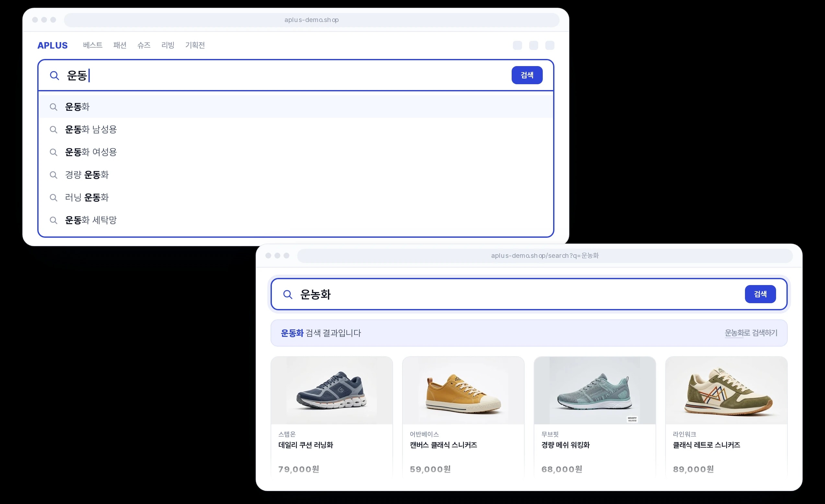Viewport: 825px width, 504px height.
Task: Click the search icon next to 러닝 운동화
Action: [53, 198]
